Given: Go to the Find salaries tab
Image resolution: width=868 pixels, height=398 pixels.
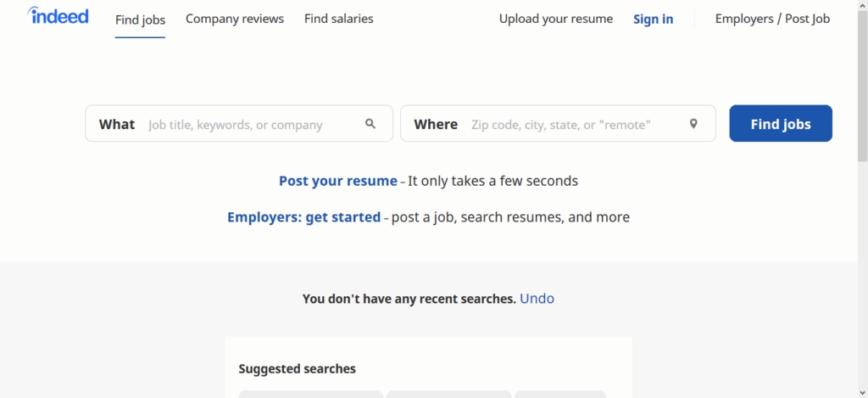Looking at the screenshot, I should [x=338, y=19].
